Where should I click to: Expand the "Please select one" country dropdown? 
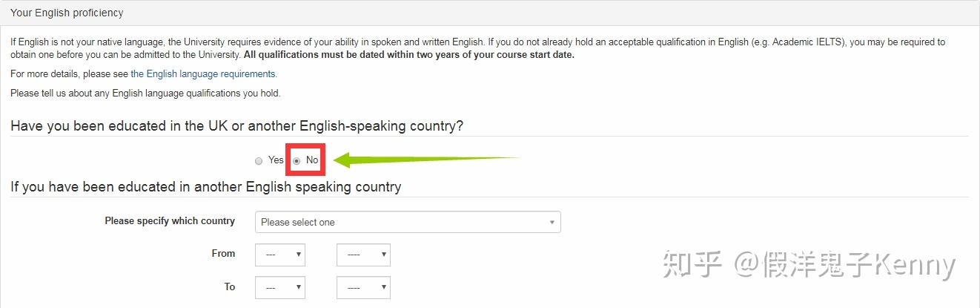pos(407,222)
